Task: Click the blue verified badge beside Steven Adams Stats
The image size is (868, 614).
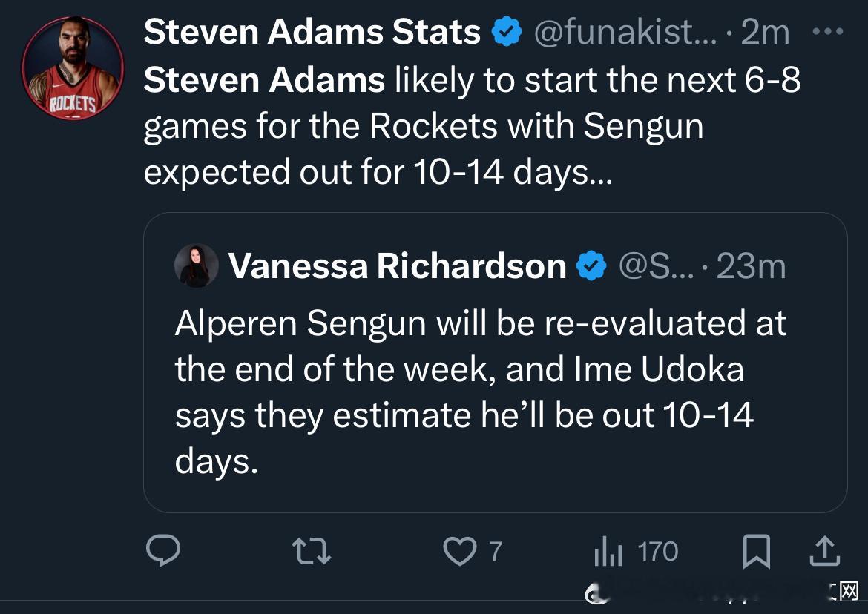Action: [x=507, y=33]
